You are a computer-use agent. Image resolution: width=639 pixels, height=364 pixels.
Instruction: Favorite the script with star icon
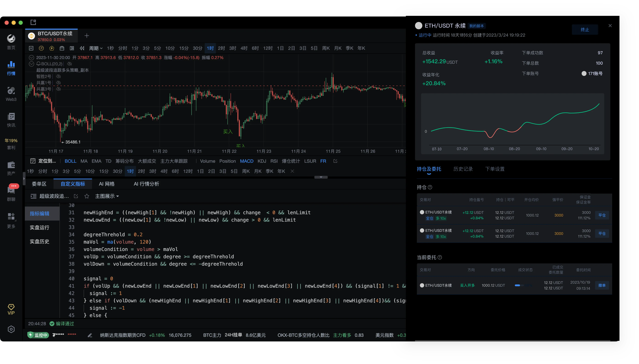pyautogui.click(x=87, y=196)
